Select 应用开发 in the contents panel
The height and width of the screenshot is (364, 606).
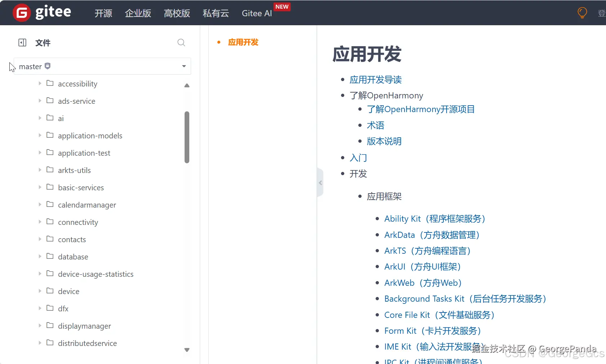click(244, 42)
